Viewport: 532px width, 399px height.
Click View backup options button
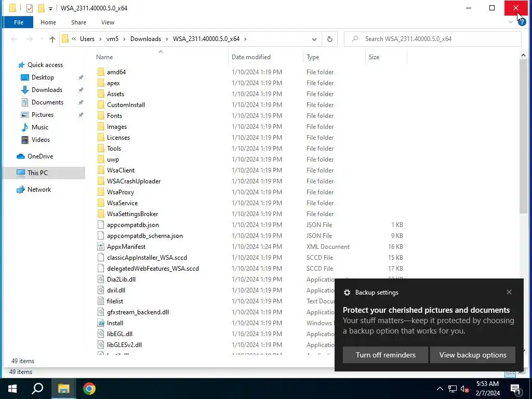click(473, 355)
